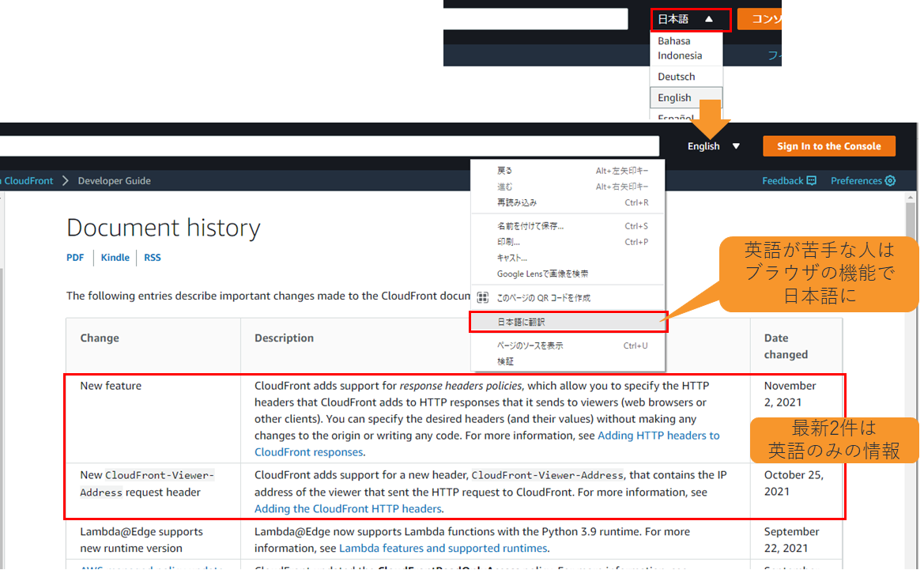Screen dimensions: 924x570
Task: Expand the English language dropdown arrow
Action: [x=736, y=146]
